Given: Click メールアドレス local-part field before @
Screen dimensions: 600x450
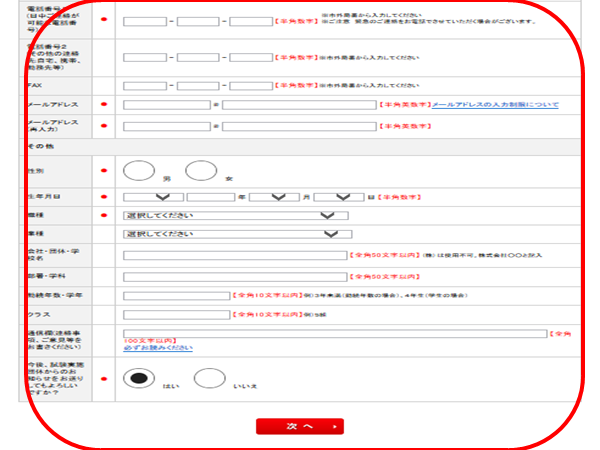Looking at the screenshot, I should 167,105.
